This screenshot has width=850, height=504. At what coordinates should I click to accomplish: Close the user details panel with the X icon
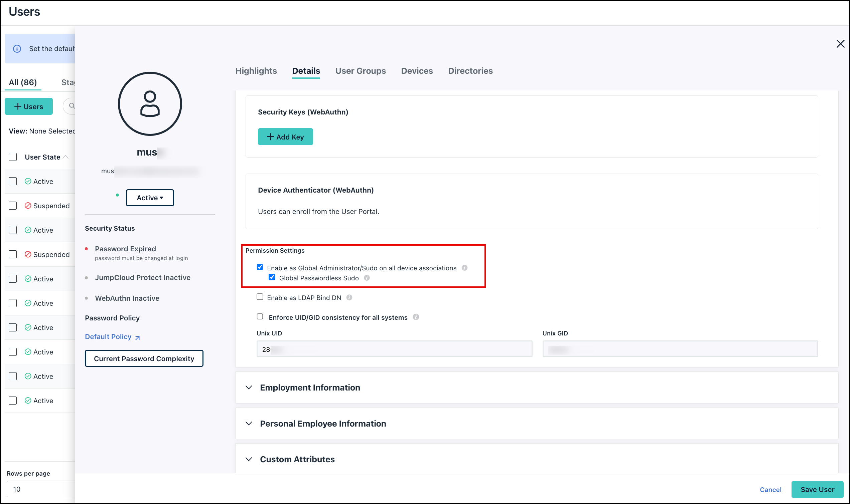(841, 43)
